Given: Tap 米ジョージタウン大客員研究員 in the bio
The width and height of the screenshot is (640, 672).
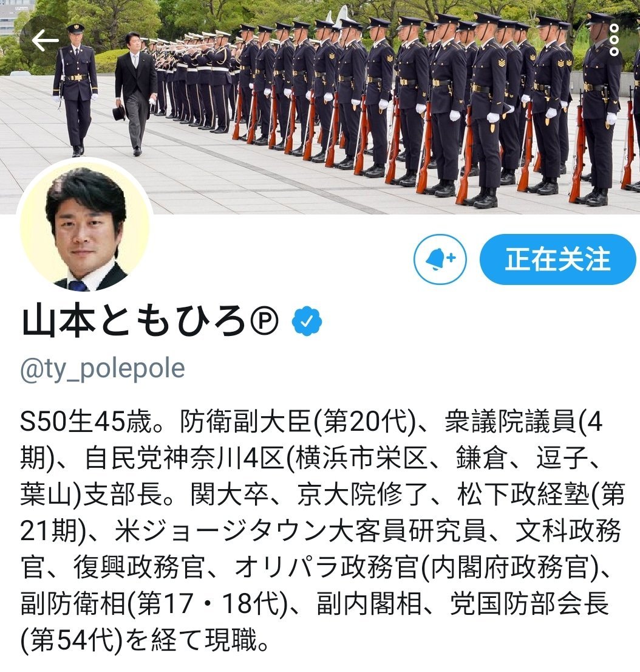Looking at the screenshot, I should [301, 530].
